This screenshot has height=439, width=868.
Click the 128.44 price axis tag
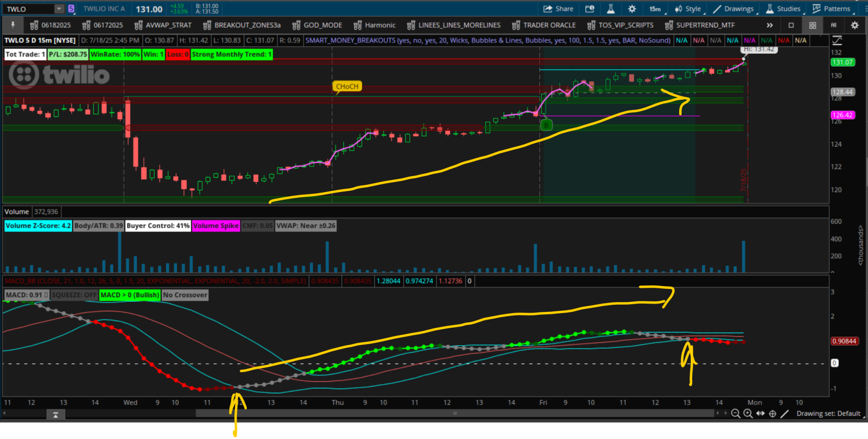click(842, 92)
